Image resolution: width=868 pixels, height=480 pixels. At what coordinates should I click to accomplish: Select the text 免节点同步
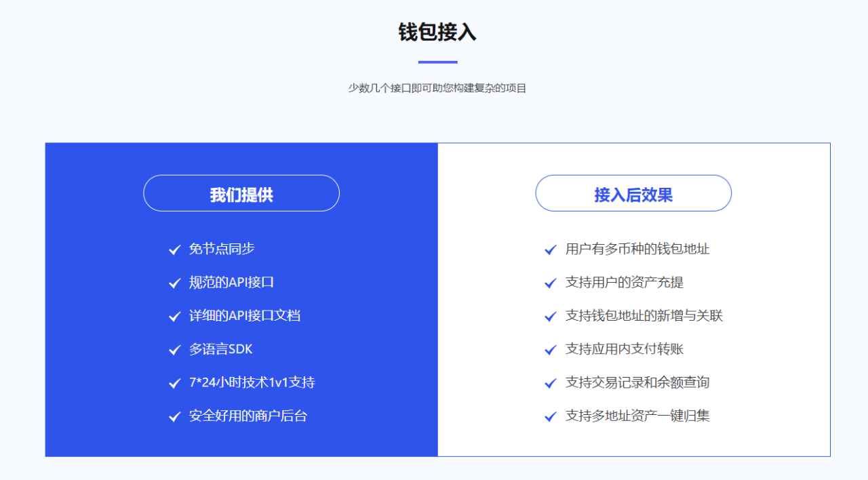(x=222, y=249)
